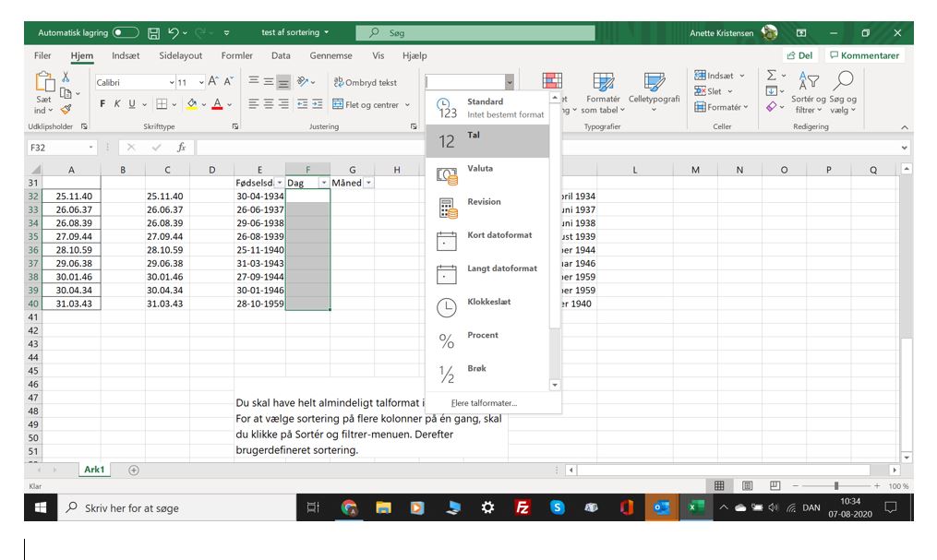Toggle underline formatting (U)
Image resolution: width=937 pixels, height=560 pixels.
(x=132, y=104)
